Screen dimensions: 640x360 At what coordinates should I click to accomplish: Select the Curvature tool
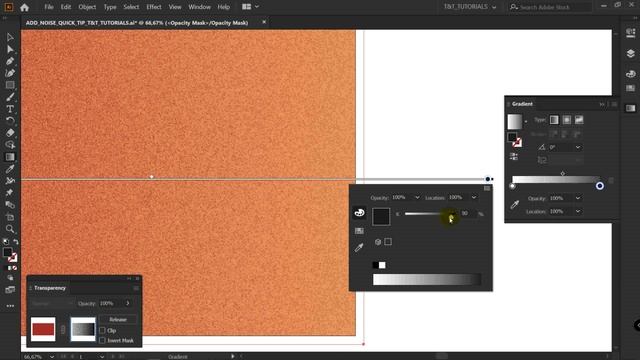[10, 73]
